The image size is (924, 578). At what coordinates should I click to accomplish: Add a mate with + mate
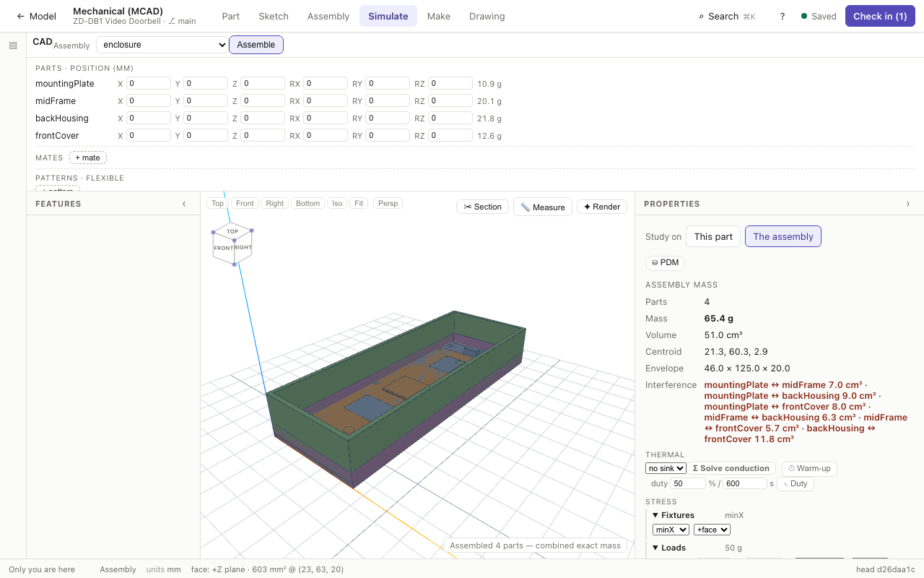[88, 158]
